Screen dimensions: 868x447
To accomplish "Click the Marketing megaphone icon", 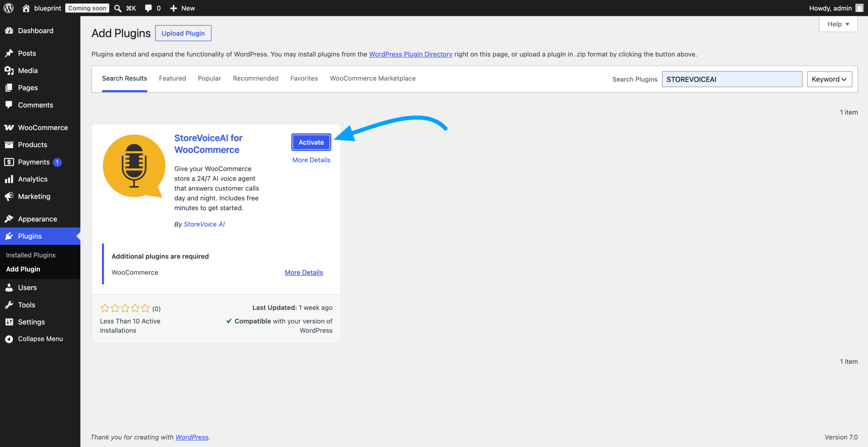I will 9,196.
